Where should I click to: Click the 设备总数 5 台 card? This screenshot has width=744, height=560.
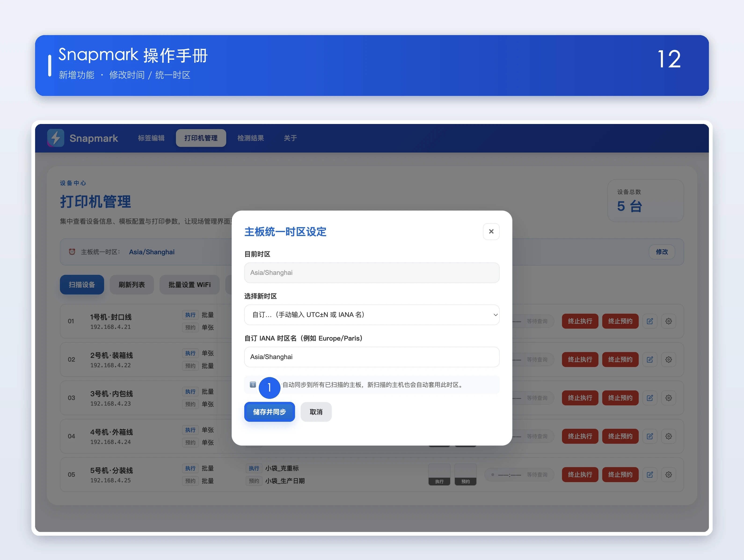646,200
